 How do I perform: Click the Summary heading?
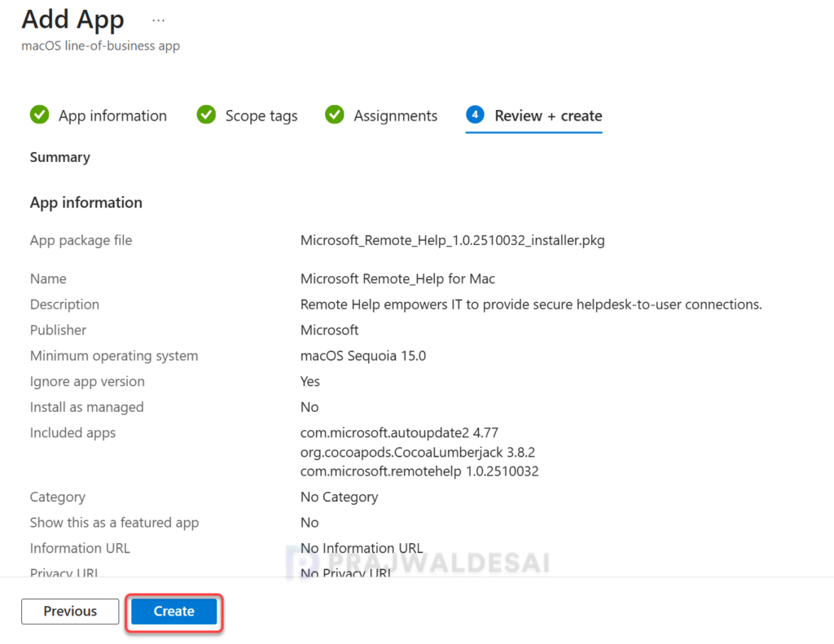[60, 157]
